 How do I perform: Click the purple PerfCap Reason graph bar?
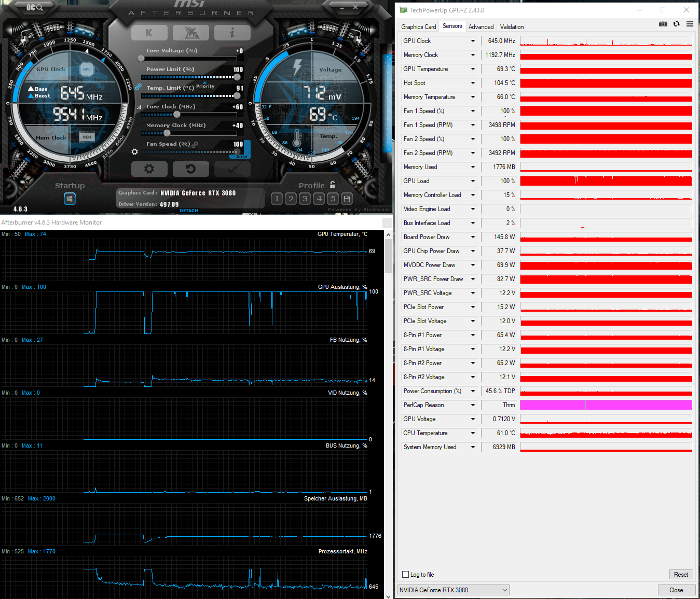[606, 405]
